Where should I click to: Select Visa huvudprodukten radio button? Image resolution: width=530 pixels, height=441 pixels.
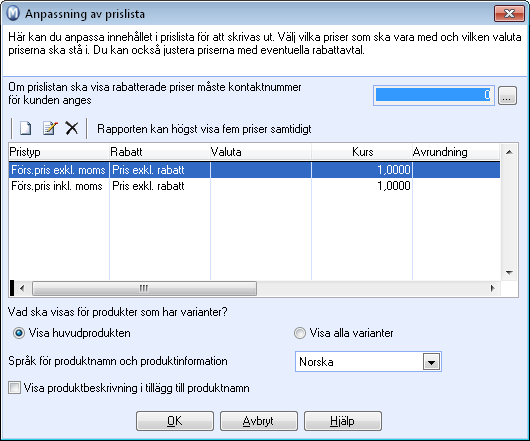click(19, 333)
